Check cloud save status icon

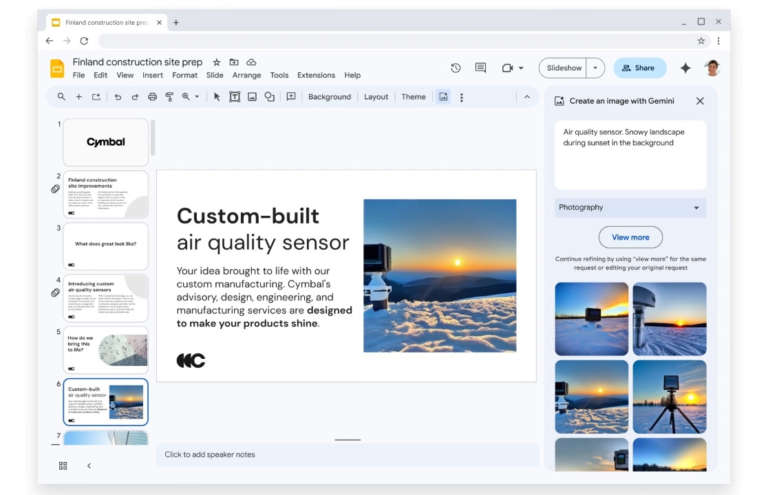pos(251,62)
